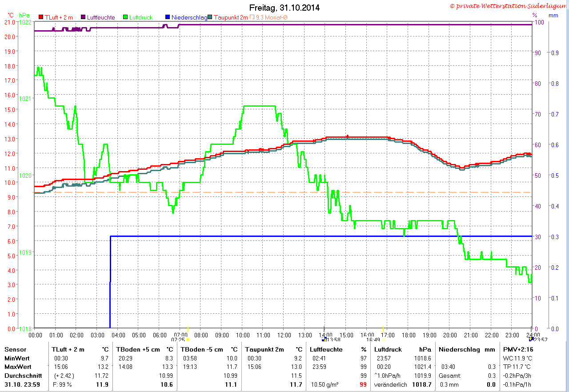This screenshot has height=392, width=569.
Task: Click the Freitag, 31.10.2014 date title
Action: (x=284, y=8)
